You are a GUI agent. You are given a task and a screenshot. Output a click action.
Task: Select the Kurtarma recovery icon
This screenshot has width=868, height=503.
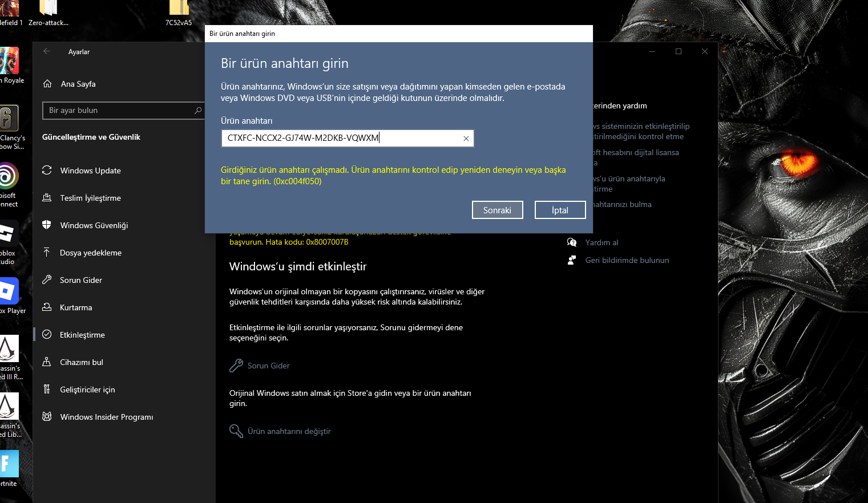[47, 307]
